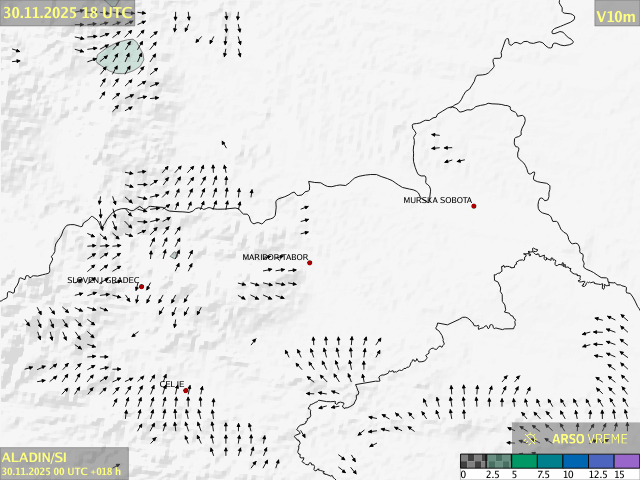Click the gray checkered 0 legend swatch
This screenshot has width=640, height=480.
[473, 461]
